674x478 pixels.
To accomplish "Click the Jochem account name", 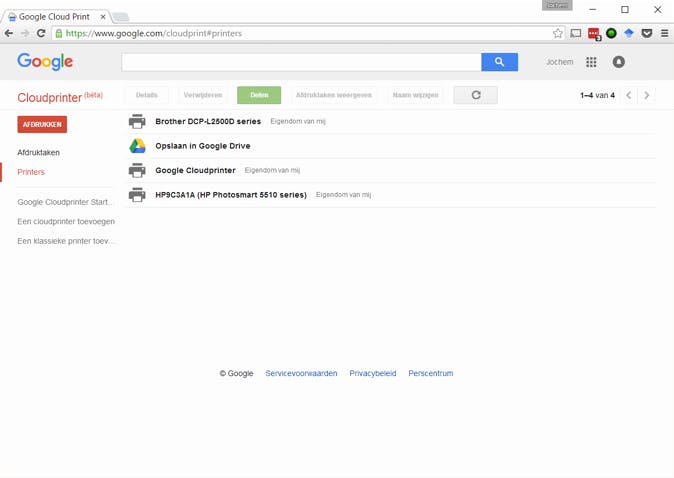I will pos(559,62).
